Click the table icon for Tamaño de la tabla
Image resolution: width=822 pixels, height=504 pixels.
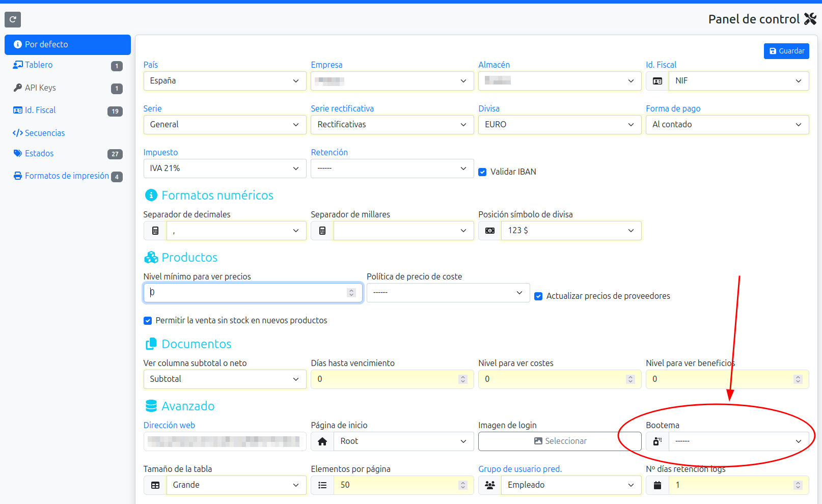click(155, 485)
